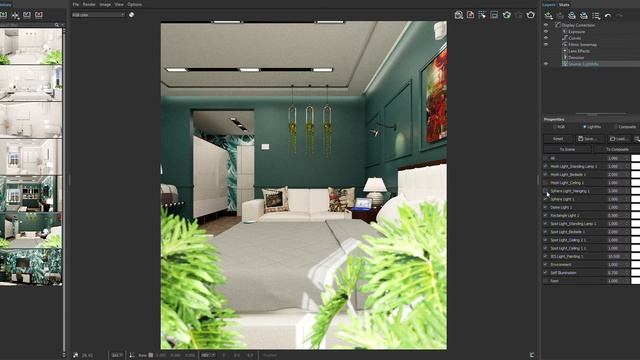Toggle the Rest checkbox
The image size is (640, 360).
[546, 281]
